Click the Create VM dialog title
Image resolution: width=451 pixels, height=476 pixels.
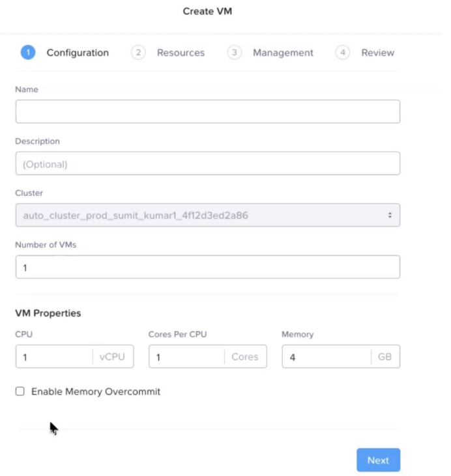207,11
